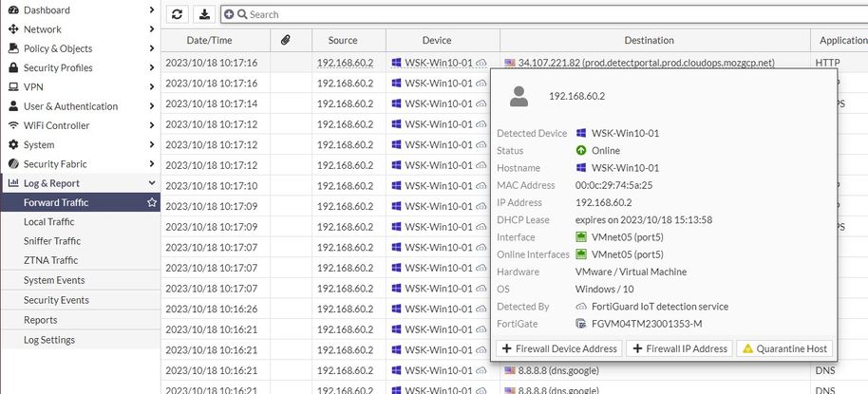The height and width of the screenshot is (394, 868).
Task: Open System Events log page
Action: [54, 280]
